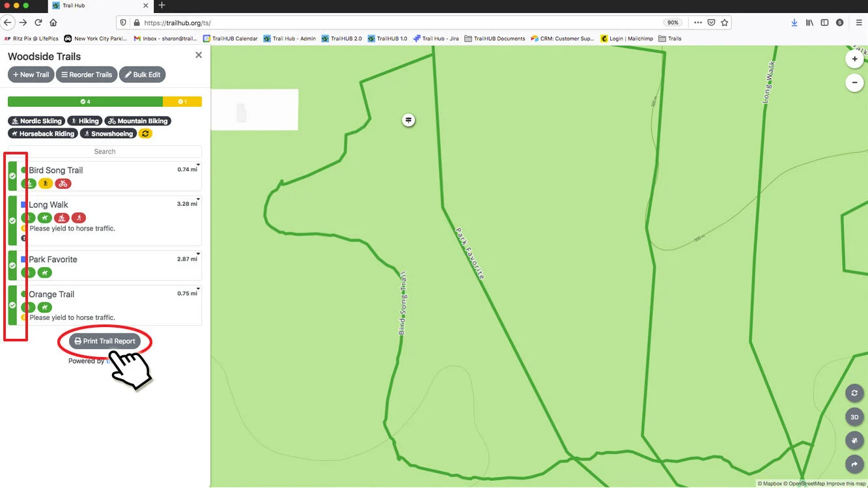868x488 pixels.
Task: Expand Long Walk dropdown arrow
Action: pos(198,199)
